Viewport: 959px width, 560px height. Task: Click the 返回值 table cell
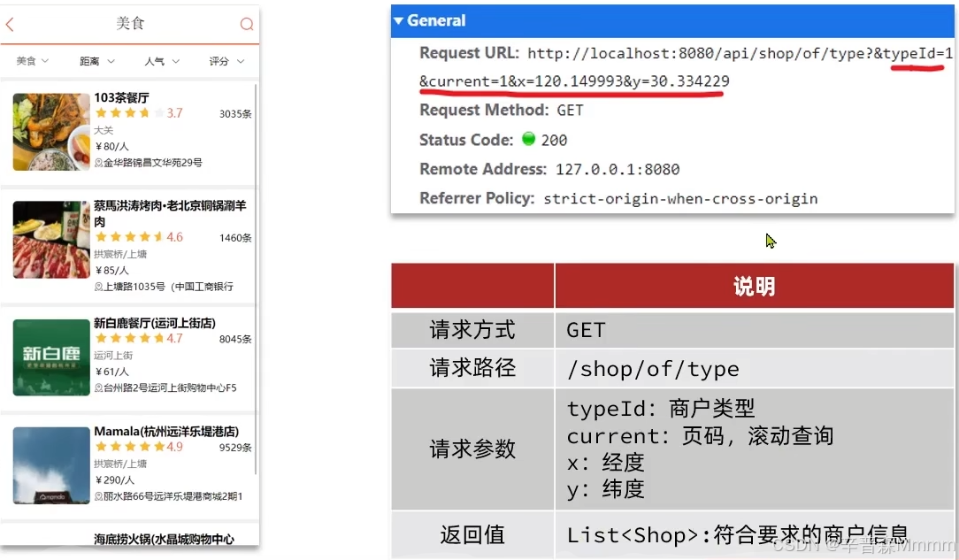coord(472,535)
